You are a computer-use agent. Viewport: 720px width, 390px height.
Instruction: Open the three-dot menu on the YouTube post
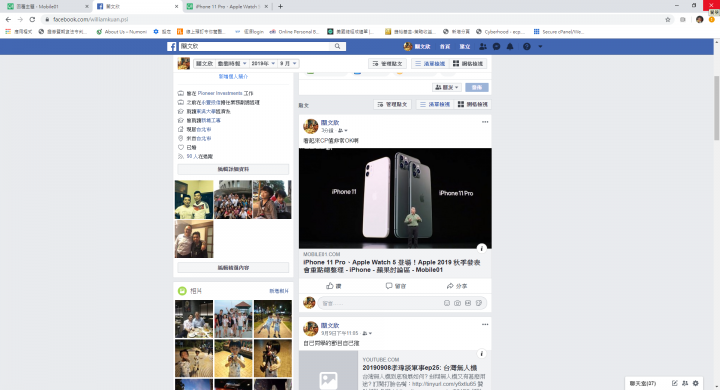pyautogui.click(x=485, y=324)
